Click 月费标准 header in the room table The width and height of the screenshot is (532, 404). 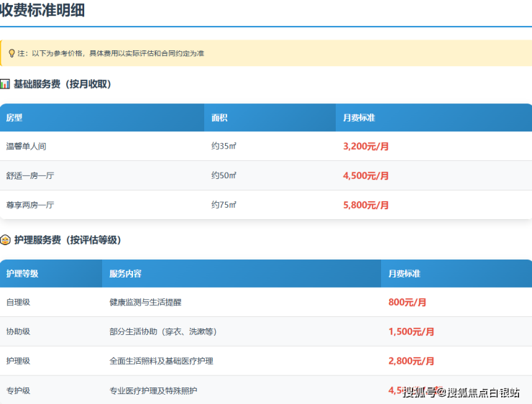[359, 118]
